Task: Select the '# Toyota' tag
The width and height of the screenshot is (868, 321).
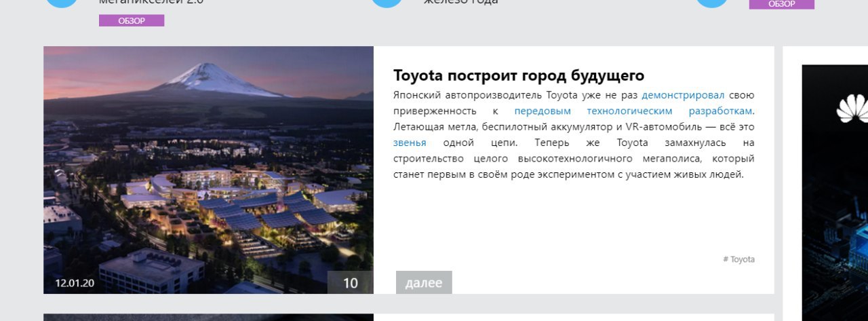Action: tap(738, 259)
